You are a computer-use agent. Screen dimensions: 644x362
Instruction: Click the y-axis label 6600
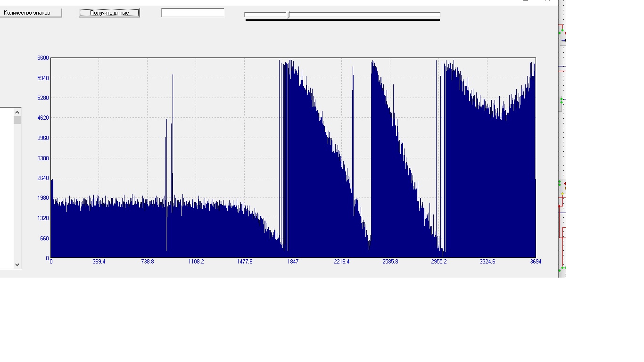pyautogui.click(x=43, y=58)
